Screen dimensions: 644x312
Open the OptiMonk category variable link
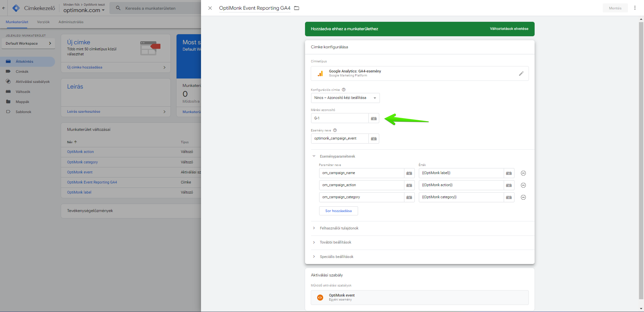pyautogui.click(x=82, y=162)
